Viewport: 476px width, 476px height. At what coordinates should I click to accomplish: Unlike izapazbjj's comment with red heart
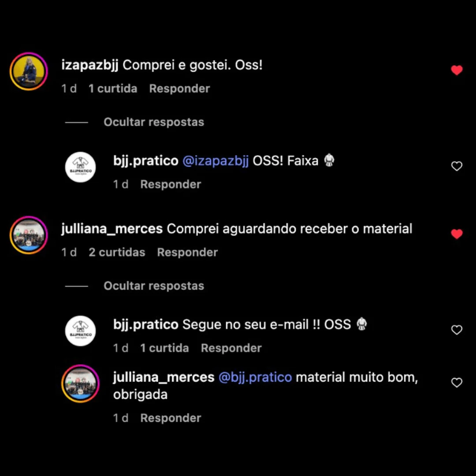457,70
